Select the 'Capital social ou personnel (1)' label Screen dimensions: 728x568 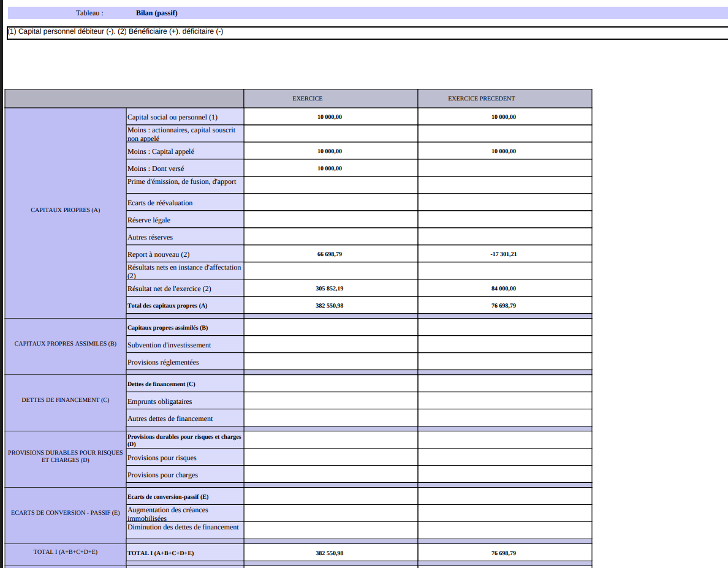(172, 117)
